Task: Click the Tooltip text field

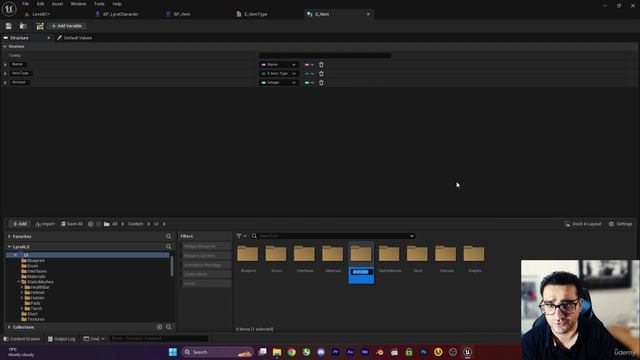Action: (x=325, y=56)
